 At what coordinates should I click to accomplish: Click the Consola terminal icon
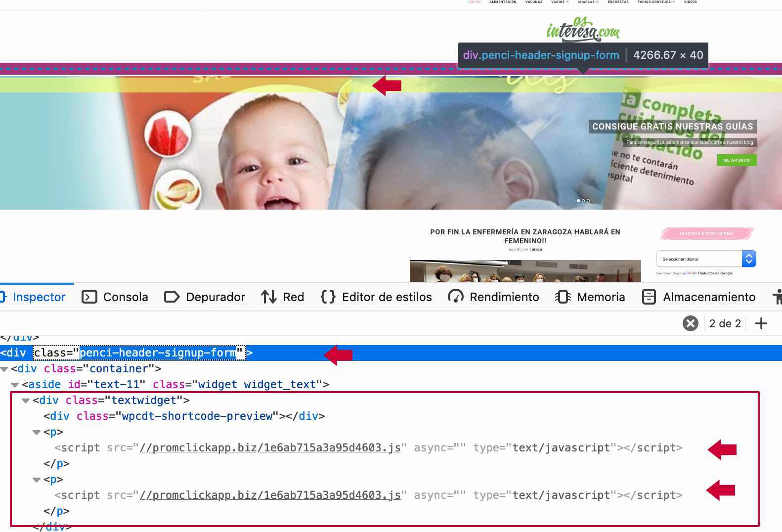tap(89, 297)
